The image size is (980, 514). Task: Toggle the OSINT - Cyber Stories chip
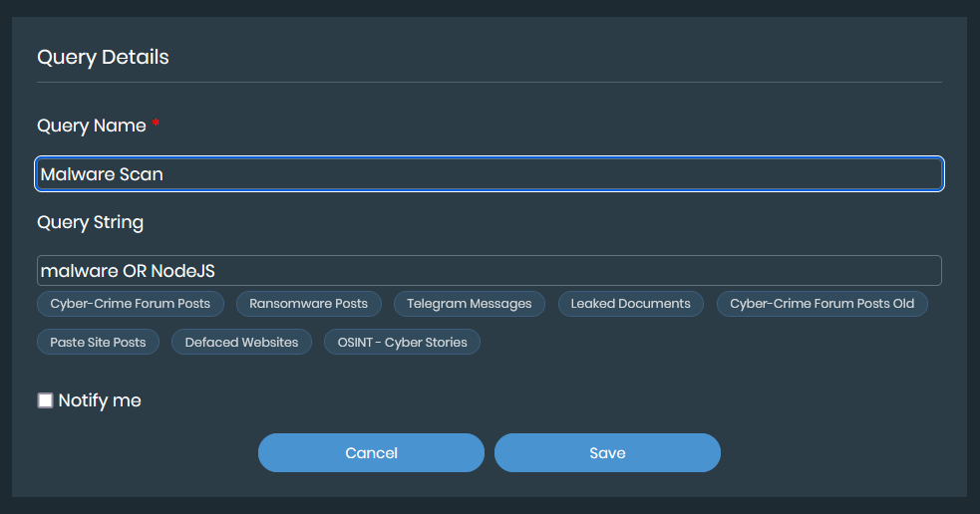(x=402, y=343)
